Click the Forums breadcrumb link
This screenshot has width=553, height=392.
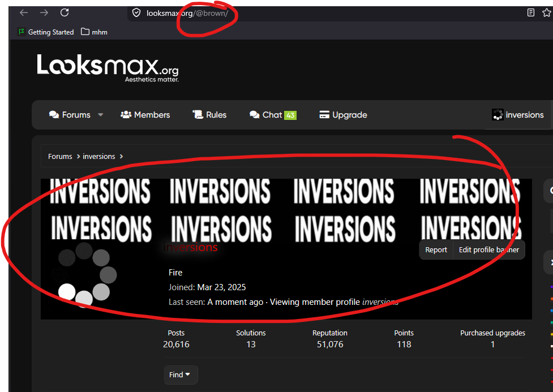point(60,157)
